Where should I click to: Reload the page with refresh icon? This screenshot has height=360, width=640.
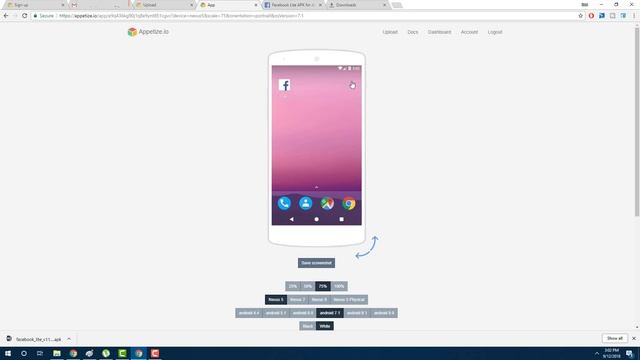(24, 16)
